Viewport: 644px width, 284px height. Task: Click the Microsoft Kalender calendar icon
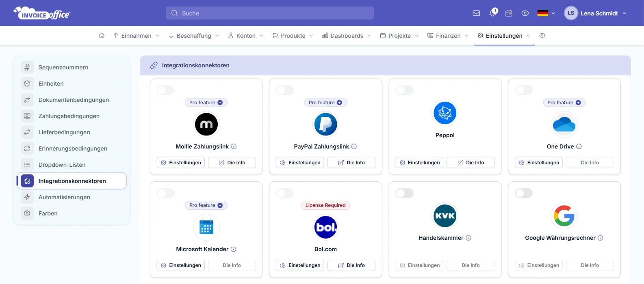coord(206,227)
